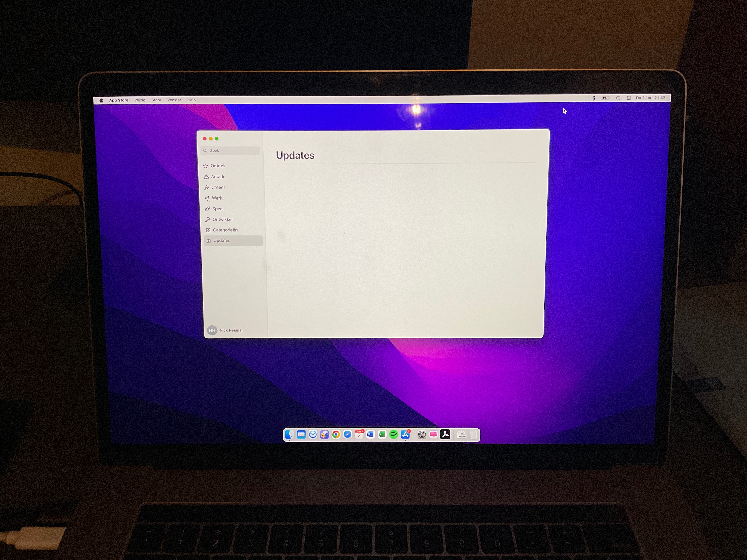Browse Categorieën in sidebar

(225, 230)
